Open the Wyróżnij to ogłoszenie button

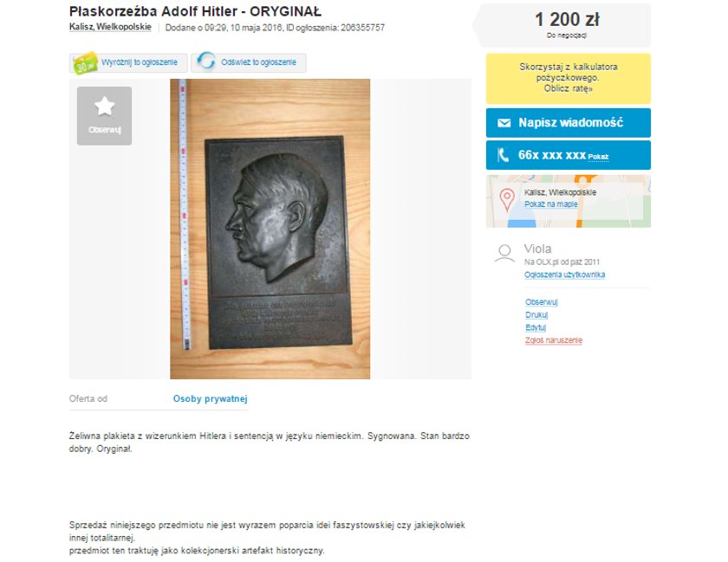tap(128, 62)
